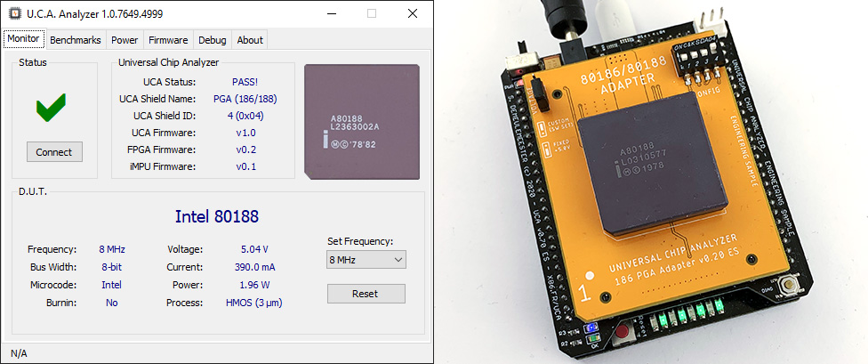Click the 8-bit Bus Width value
868x364 pixels.
coord(112,267)
